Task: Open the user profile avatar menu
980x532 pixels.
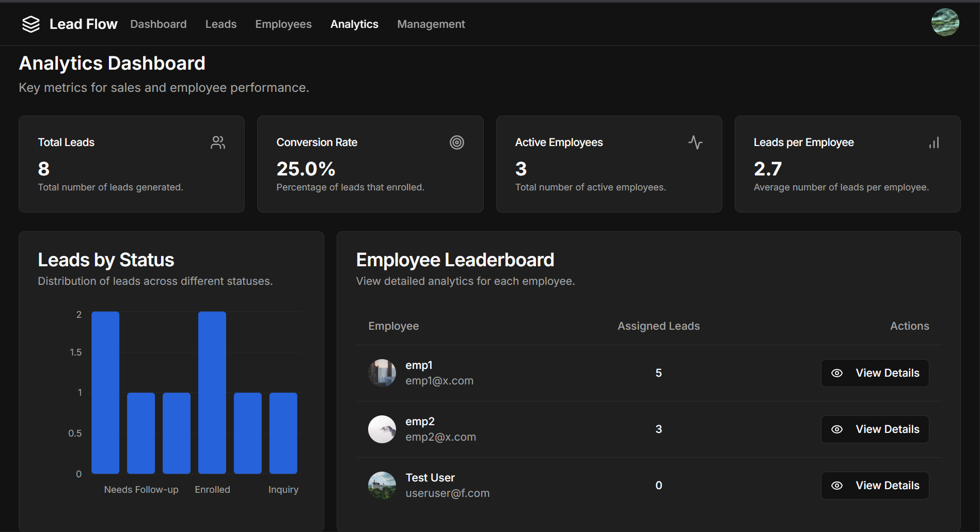Action: [945, 22]
